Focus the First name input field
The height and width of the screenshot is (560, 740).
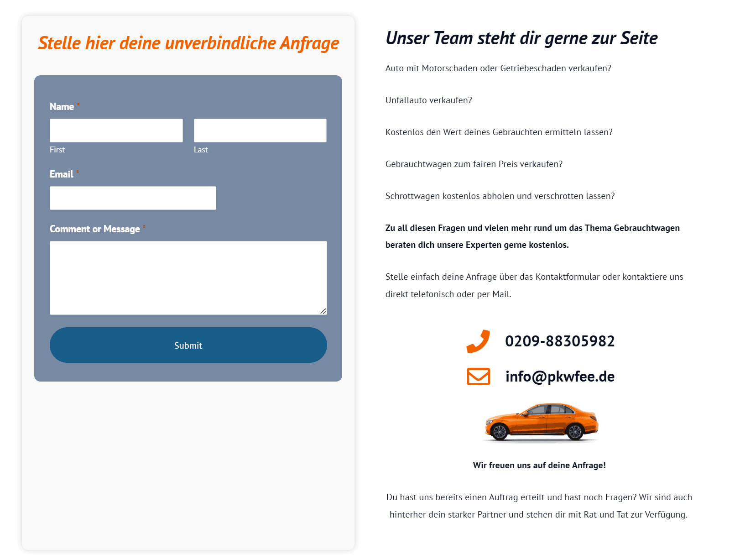point(116,131)
